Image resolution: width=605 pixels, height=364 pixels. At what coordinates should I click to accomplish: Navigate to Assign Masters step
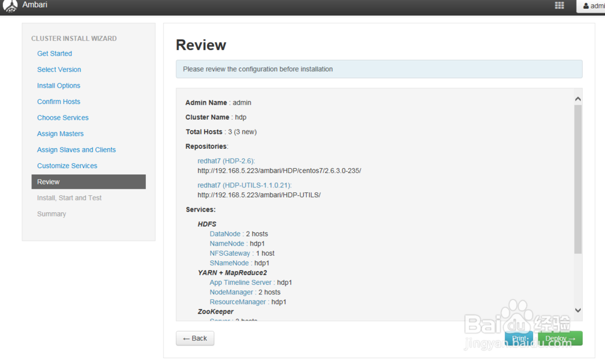[x=60, y=133]
